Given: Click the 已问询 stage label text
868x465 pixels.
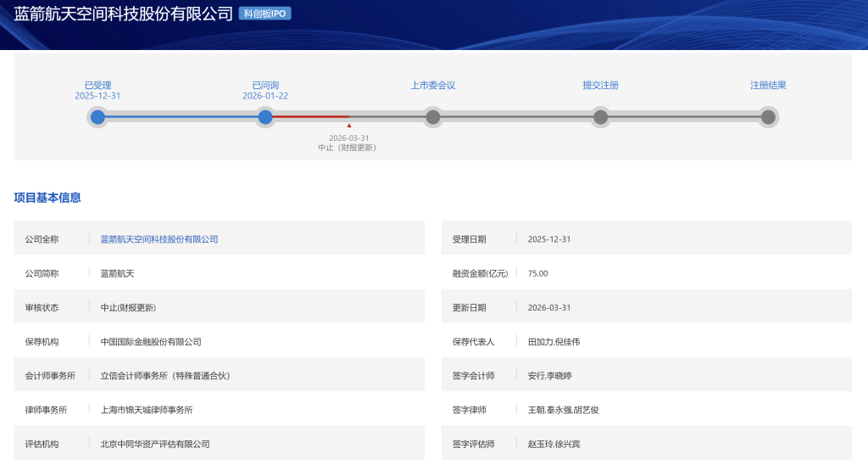Looking at the screenshot, I should (x=265, y=85).
